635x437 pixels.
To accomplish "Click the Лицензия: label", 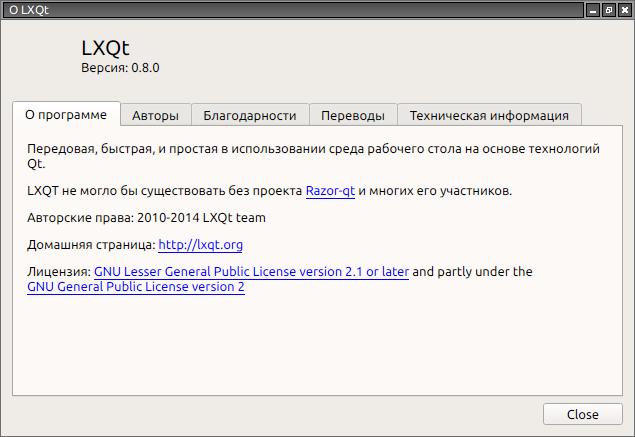I will tap(59, 272).
